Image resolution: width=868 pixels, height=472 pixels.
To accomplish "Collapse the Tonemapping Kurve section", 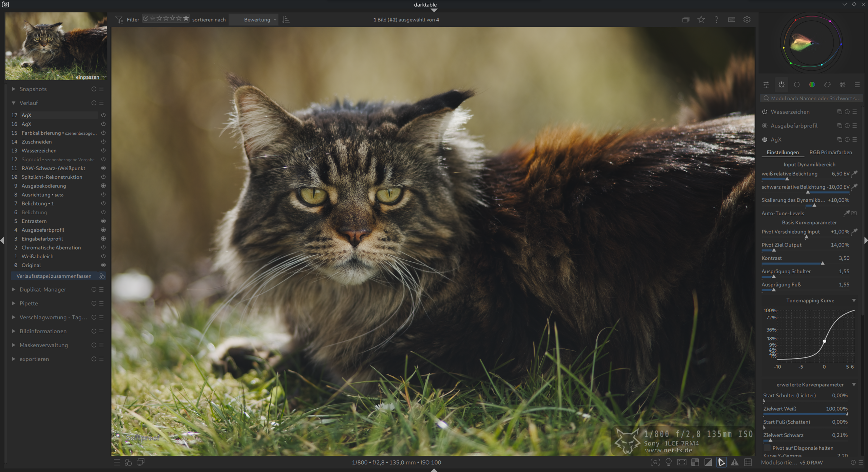I will coord(854,300).
